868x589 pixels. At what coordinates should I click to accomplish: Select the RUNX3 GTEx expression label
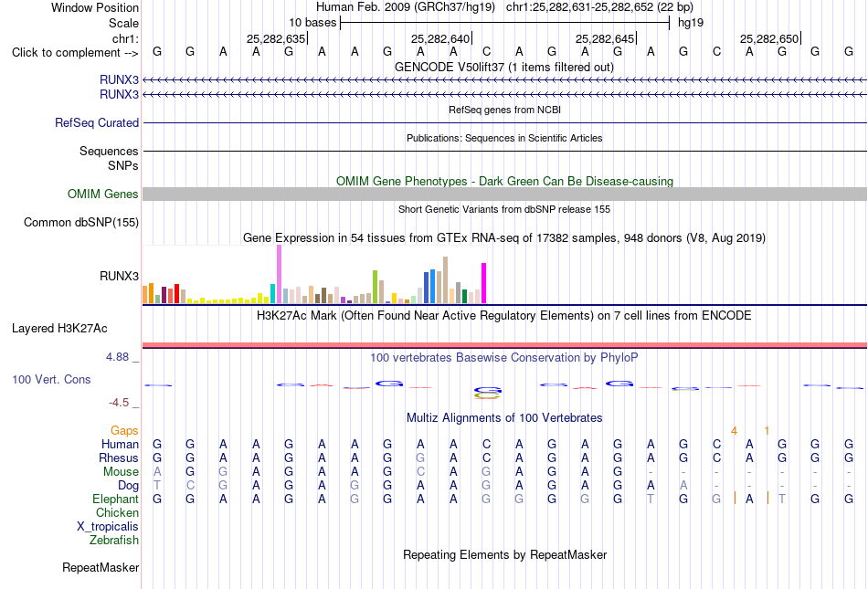click(119, 276)
